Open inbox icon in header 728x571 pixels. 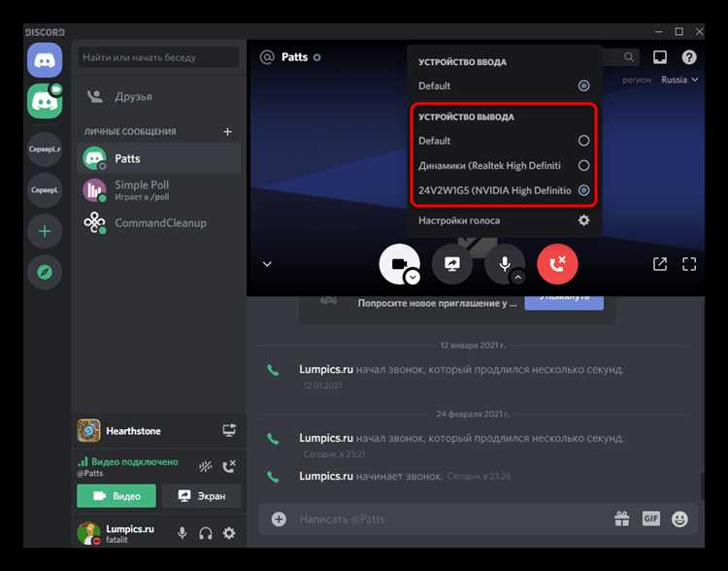660,57
